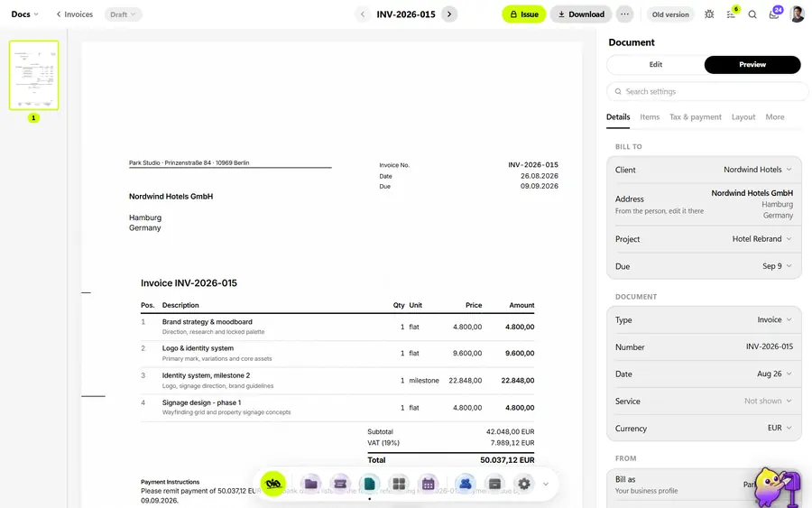Image resolution: width=812 pixels, height=508 pixels.
Task: Click the Address row in Bill To
Action: click(704, 204)
